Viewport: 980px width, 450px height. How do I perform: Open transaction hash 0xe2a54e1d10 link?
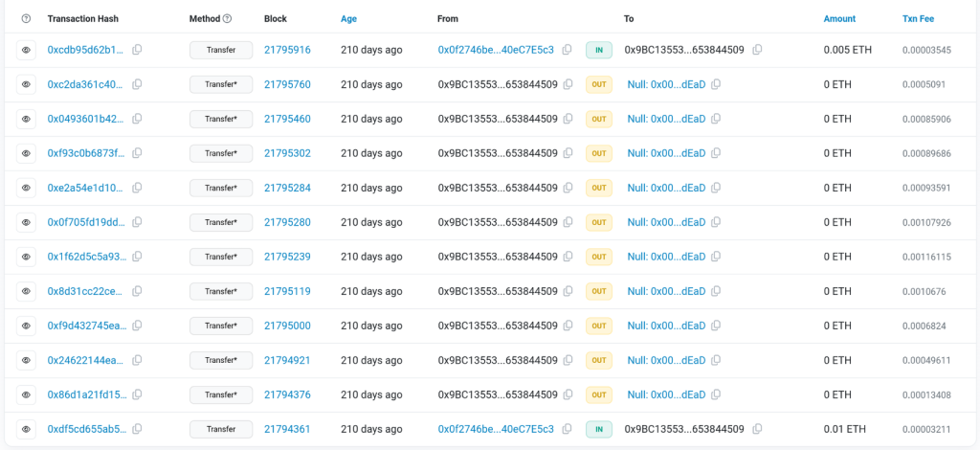pyautogui.click(x=85, y=188)
